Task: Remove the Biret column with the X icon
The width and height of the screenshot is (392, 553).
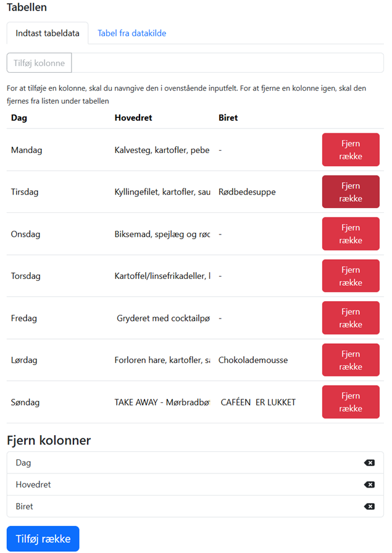Action: click(369, 506)
